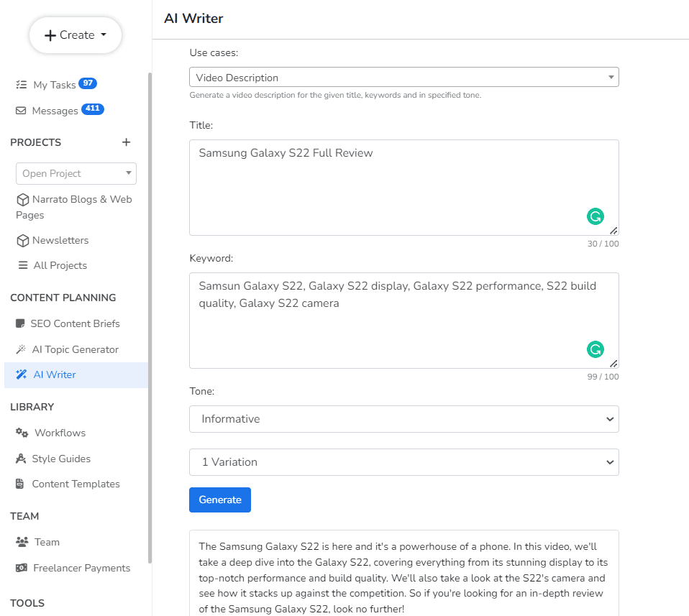The width and height of the screenshot is (689, 616).
Task: Open SEO Content Briefs
Action: pyautogui.click(x=75, y=323)
